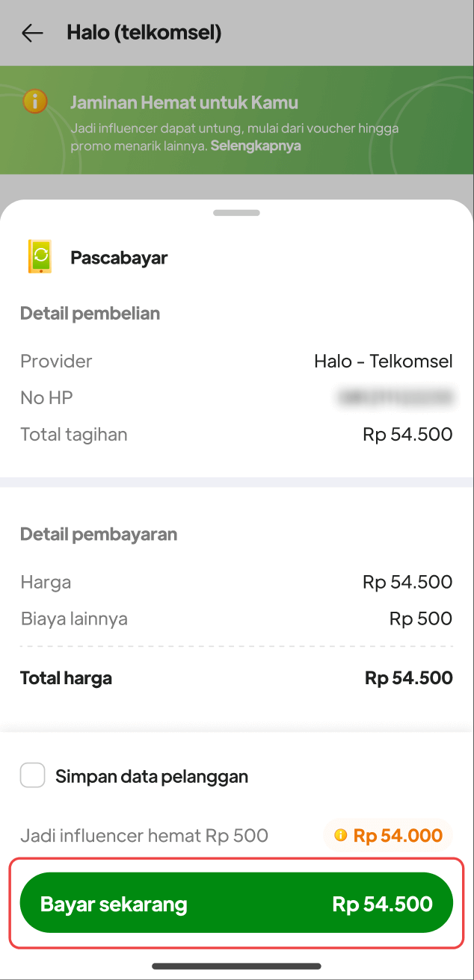Tap the bottom sheet drag handle
Viewport: 474px width, 980px height.
tap(236, 213)
